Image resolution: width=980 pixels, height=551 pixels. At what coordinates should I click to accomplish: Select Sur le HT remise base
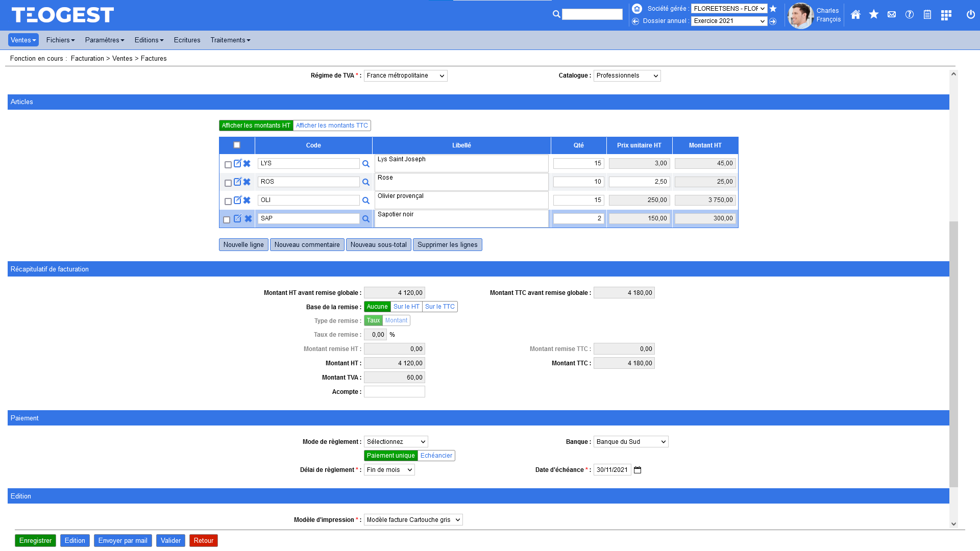406,307
